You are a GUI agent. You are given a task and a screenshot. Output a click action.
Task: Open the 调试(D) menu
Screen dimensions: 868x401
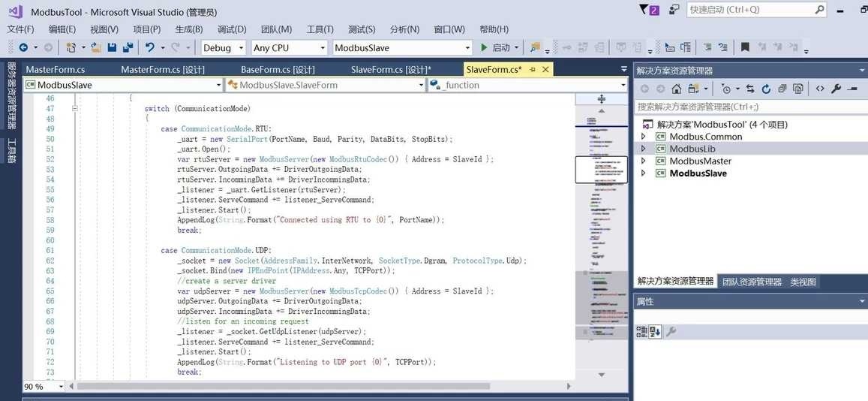232,29
